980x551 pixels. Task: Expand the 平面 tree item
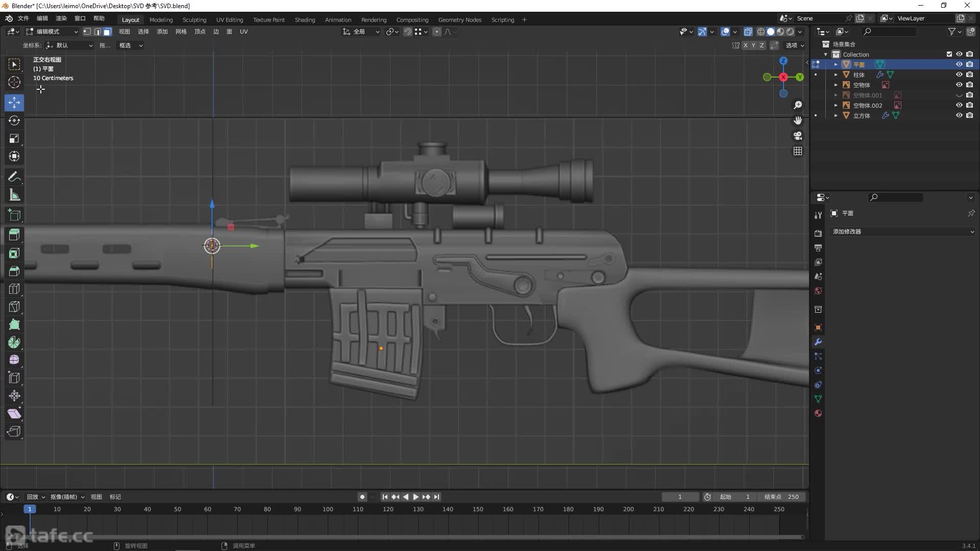click(836, 64)
